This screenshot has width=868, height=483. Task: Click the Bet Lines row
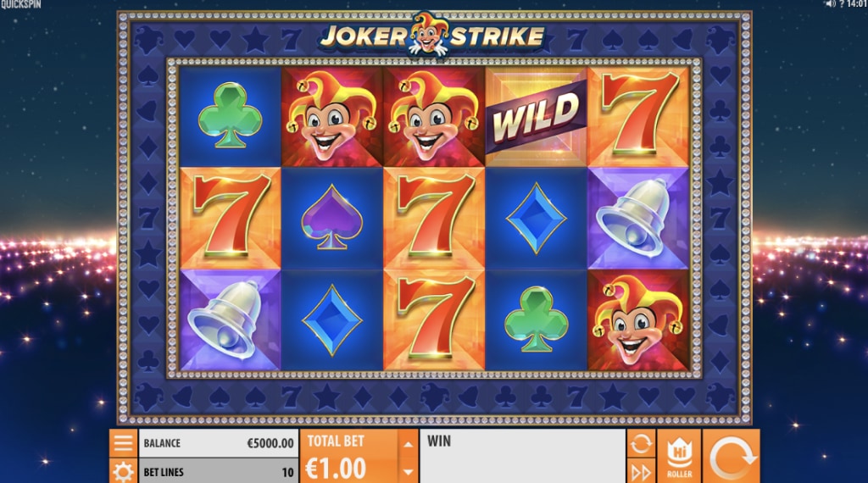(218, 471)
